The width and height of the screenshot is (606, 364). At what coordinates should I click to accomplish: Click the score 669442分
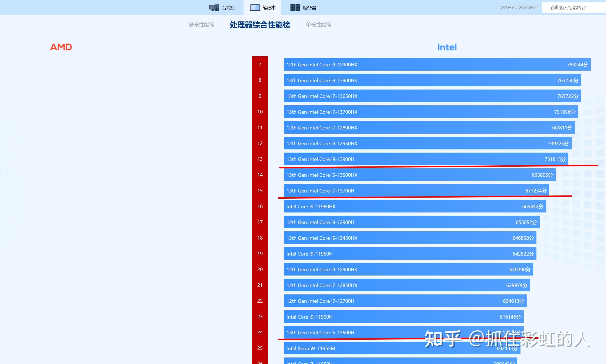point(533,207)
